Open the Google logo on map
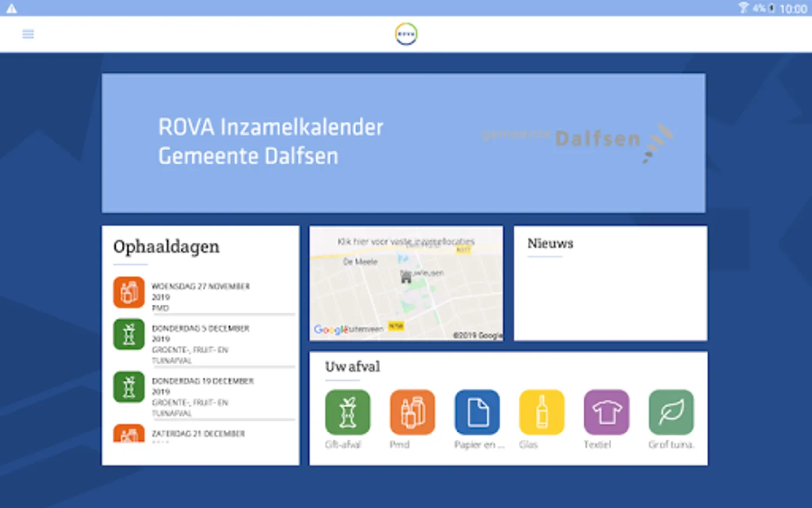This screenshot has width=812, height=508. click(331, 330)
